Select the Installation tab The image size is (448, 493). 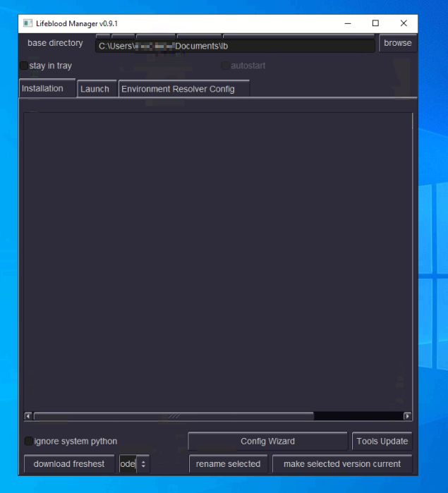coord(42,89)
